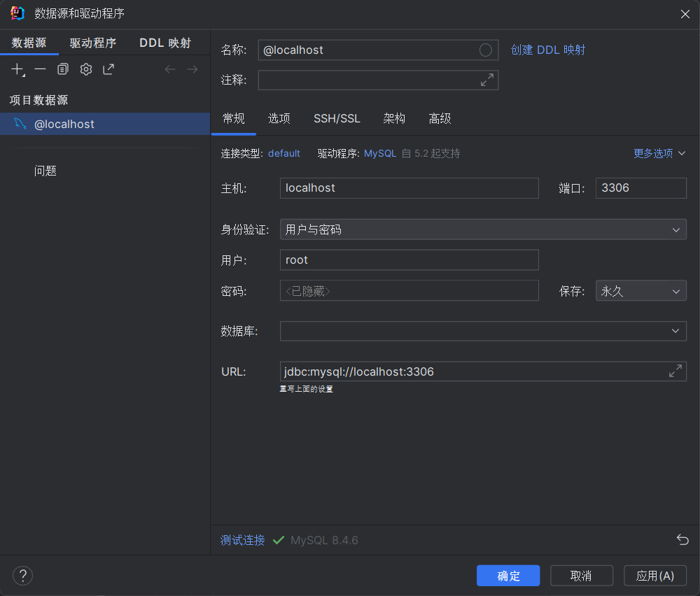The image size is (700, 596).
Task: Click the URL jdbc:mysql field
Action: [483, 371]
